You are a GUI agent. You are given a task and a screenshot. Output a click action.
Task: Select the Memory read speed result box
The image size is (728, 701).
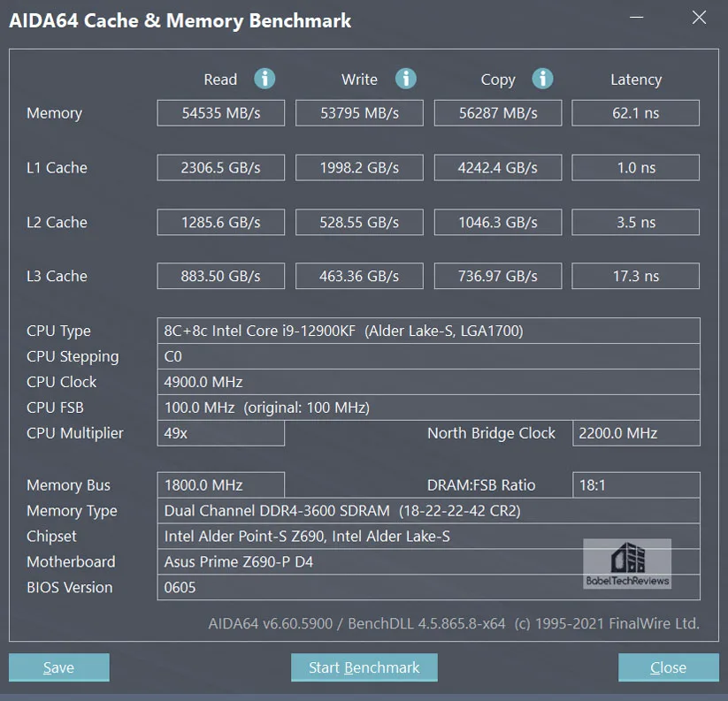click(221, 113)
